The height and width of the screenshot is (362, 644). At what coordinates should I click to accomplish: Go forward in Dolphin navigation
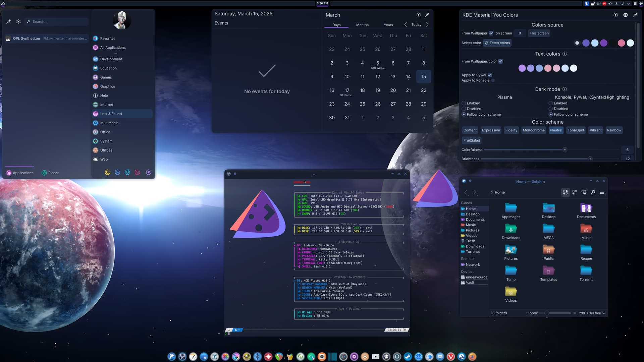[475, 192]
